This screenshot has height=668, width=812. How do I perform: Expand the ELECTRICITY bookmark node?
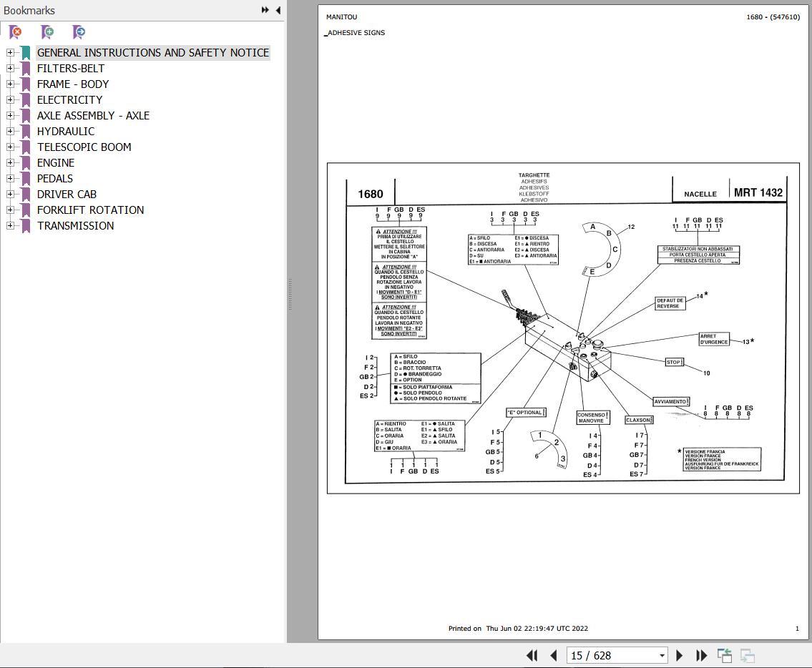tap(10, 99)
